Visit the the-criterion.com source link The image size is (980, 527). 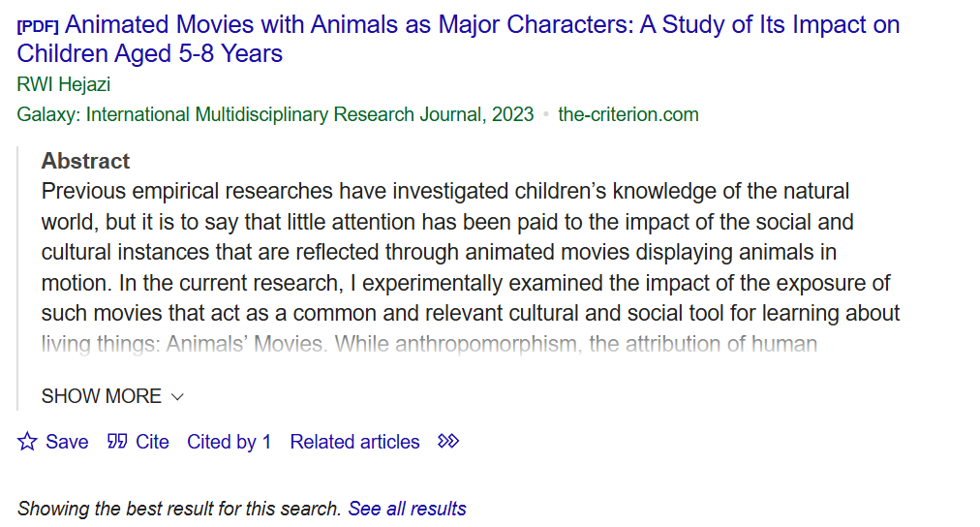point(628,114)
